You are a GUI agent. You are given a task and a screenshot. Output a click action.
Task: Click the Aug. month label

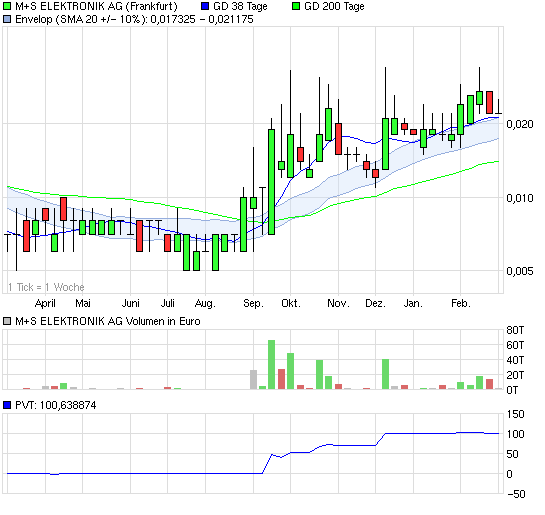pos(205,303)
